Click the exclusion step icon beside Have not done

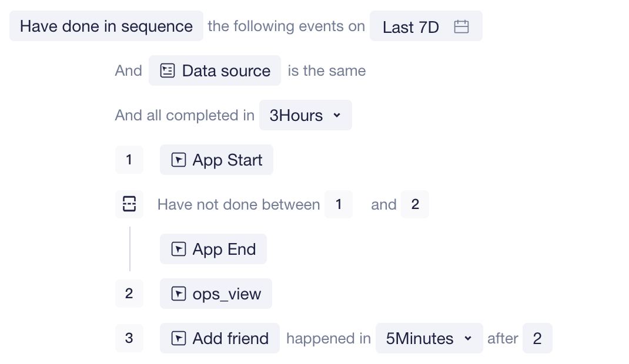pyautogui.click(x=129, y=204)
